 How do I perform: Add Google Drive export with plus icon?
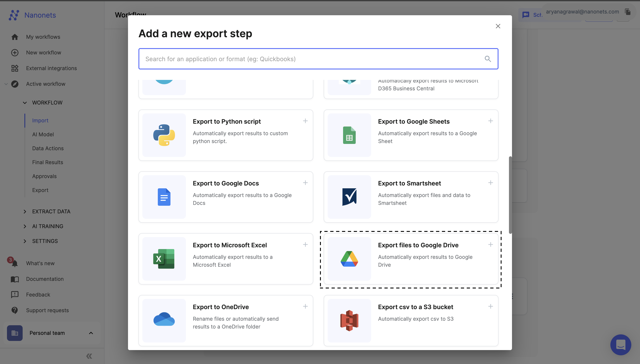pyautogui.click(x=491, y=244)
